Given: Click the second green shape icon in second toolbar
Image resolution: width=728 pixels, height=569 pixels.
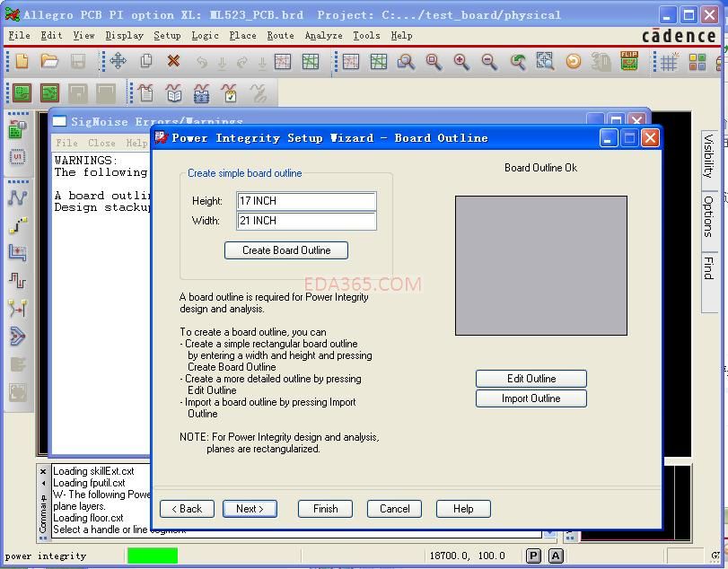Looking at the screenshot, I should coord(49,92).
